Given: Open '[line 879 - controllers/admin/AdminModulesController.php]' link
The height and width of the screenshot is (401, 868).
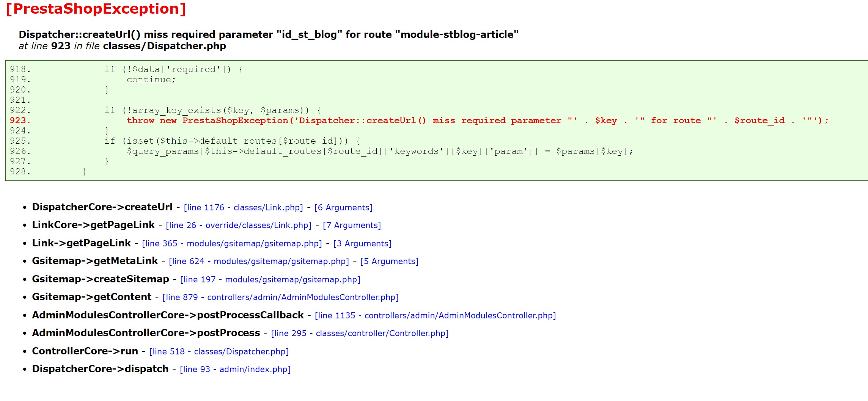Looking at the screenshot, I should [280, 297].
